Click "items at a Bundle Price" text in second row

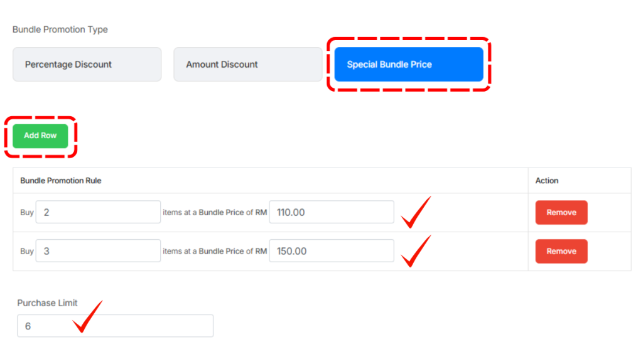(203, 251)
